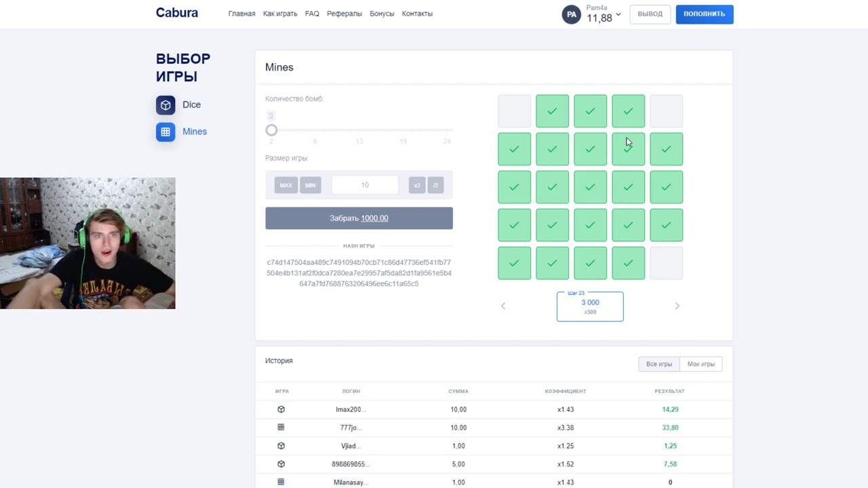
Task: Click mines icon in 777jo history row
Action: tap(281, 428)
